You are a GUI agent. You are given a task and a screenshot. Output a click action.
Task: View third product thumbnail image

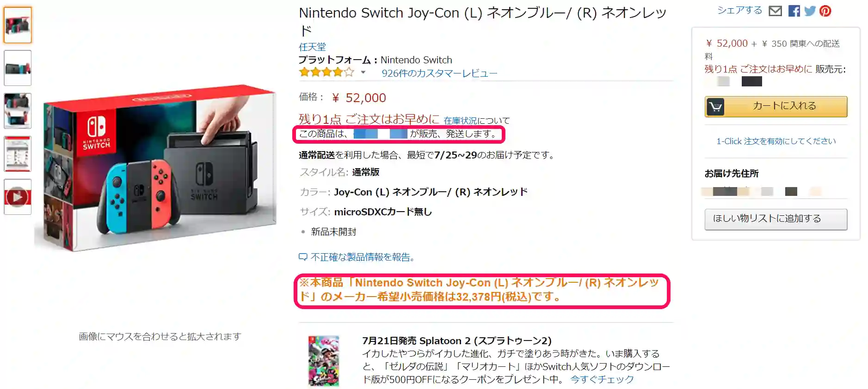[18, 111]
